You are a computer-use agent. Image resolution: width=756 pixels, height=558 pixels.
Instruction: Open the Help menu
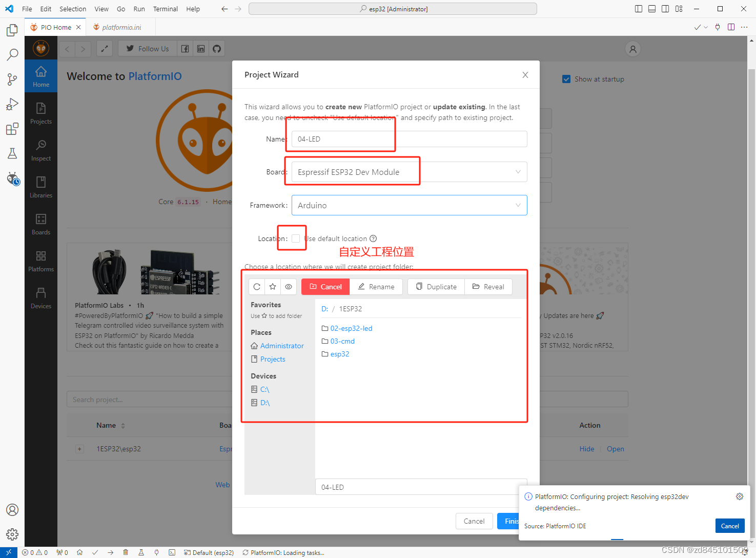click(x=193, y=9)
